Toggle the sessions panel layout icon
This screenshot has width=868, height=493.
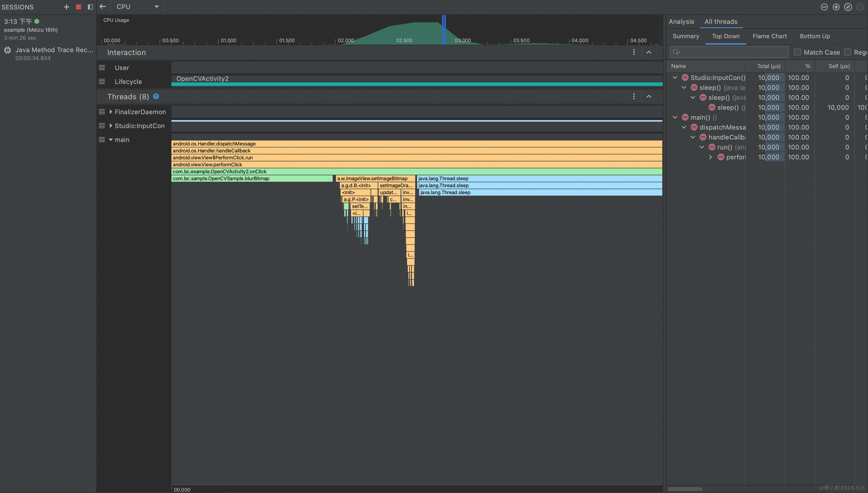coord(90,7)
